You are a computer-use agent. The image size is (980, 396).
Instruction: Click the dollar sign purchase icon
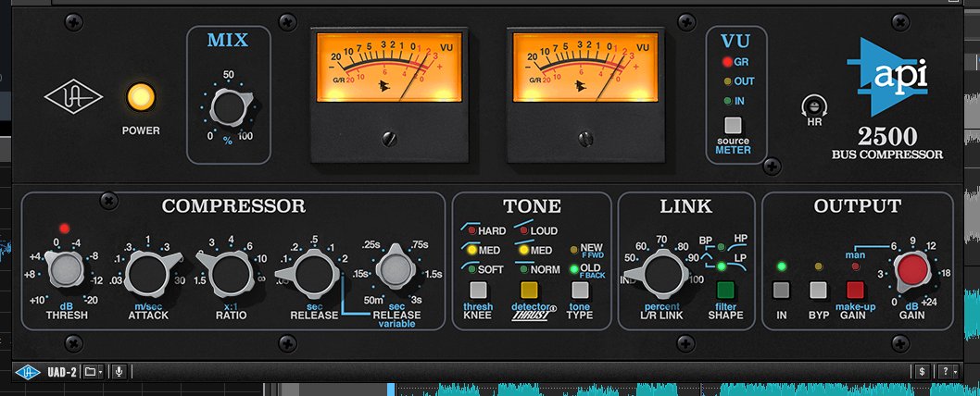[x=923, y=372]
